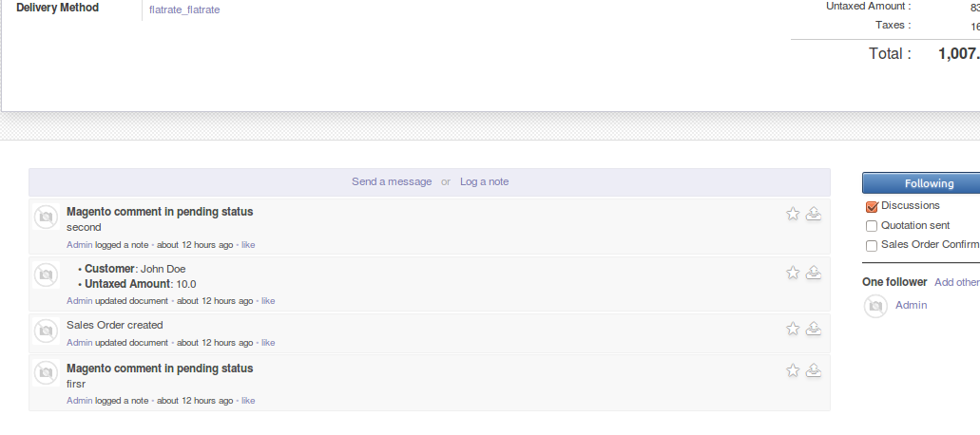Reply icon on 'Sales Order created' message
The width and height of the screenshot is (980, 435).
point(813,329)
